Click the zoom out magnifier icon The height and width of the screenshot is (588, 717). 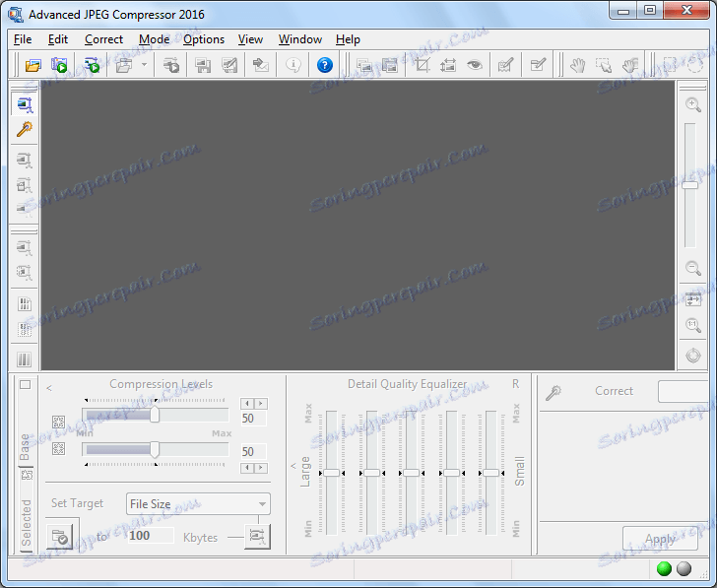pyautogui.click(x=693, y=268)
